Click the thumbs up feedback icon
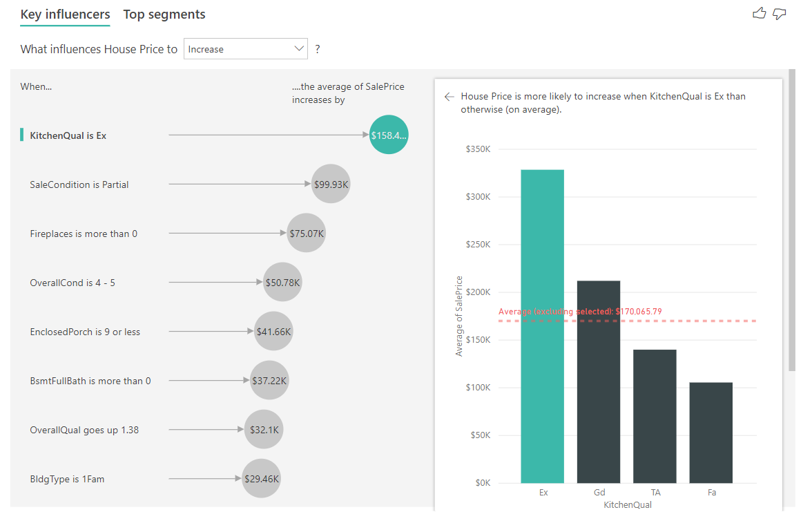The image size is (812, 530). [759, 13]
